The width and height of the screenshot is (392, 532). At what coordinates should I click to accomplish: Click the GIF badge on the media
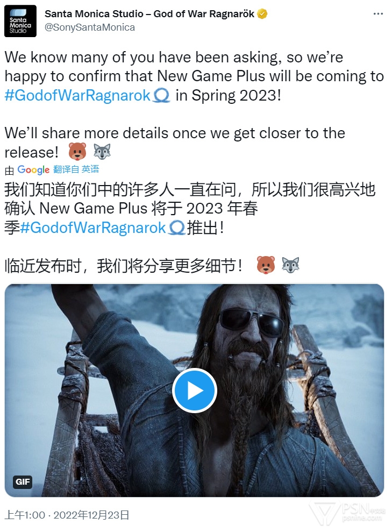tap(23, 482)
